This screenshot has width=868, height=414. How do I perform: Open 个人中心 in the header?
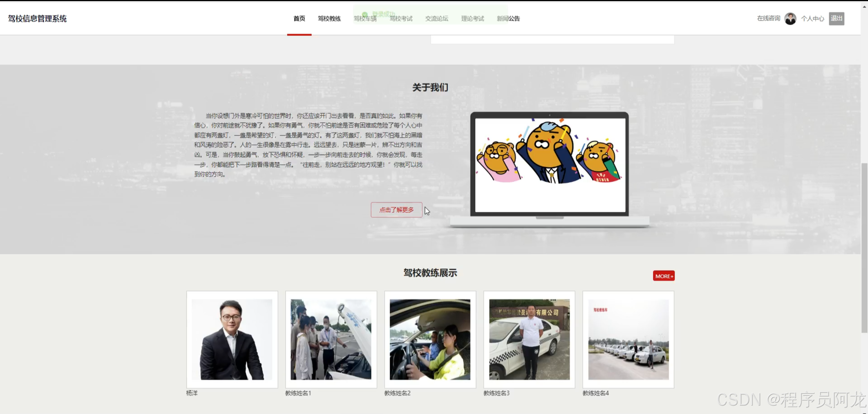pyautogui.click(x=812, y=19)
